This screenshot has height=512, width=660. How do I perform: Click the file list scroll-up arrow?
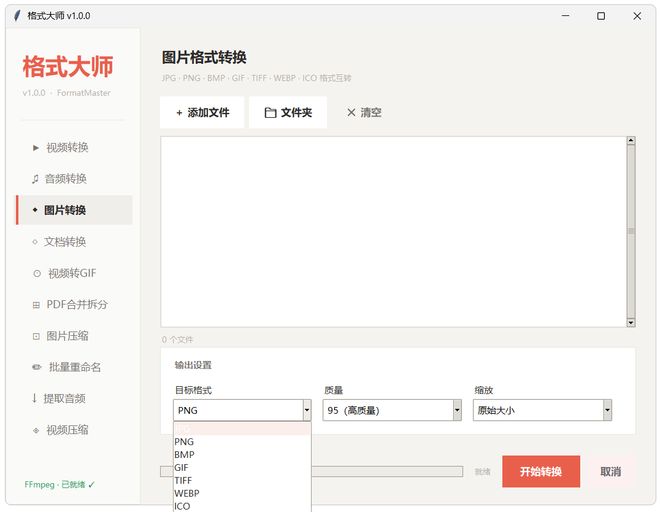(x=631, y=141)
